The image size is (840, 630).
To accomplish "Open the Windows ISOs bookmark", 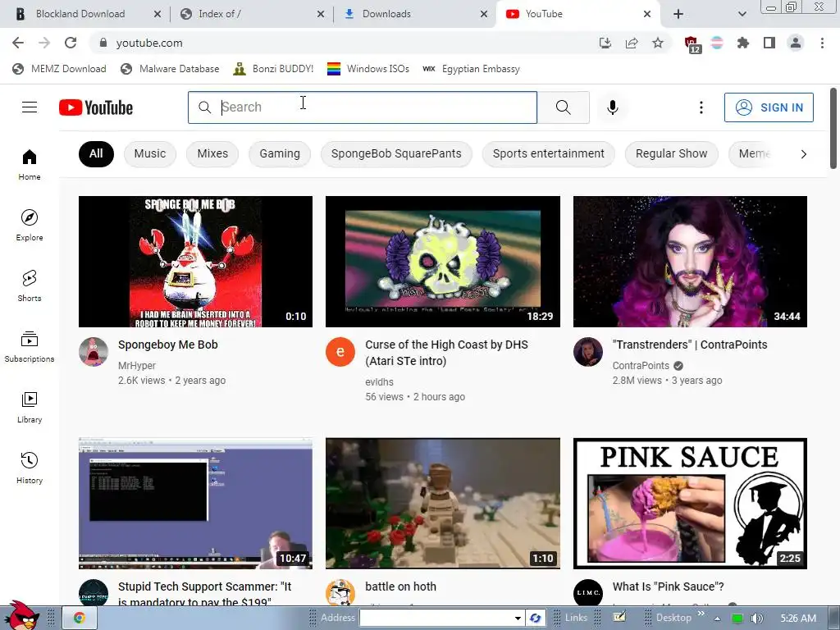I will 368,69.
